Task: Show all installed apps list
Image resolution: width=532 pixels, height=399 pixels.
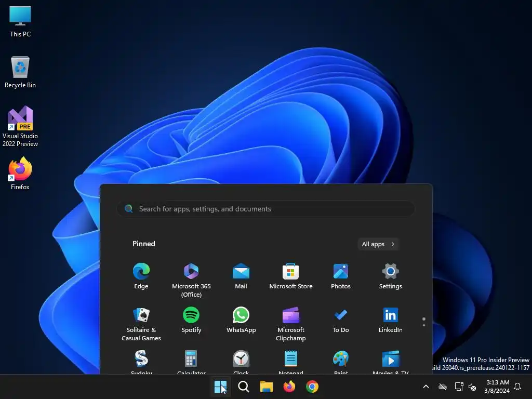Action: [x=378, y=244]
